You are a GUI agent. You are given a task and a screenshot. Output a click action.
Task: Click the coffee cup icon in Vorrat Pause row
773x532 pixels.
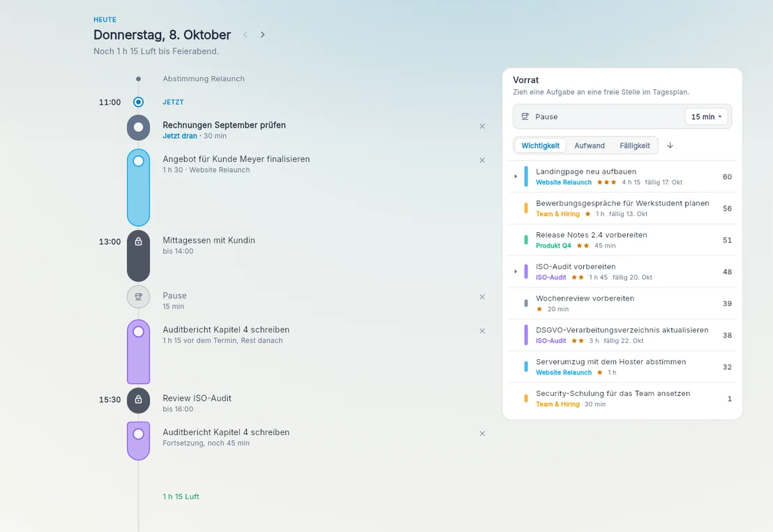pyautogui.click(x=525, y=116)
